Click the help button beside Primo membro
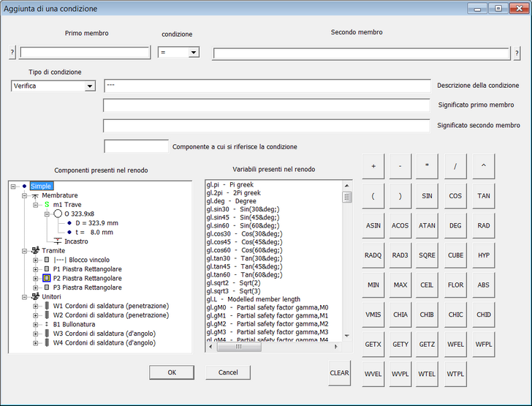 pyautogui.click(x=12, y=53)
